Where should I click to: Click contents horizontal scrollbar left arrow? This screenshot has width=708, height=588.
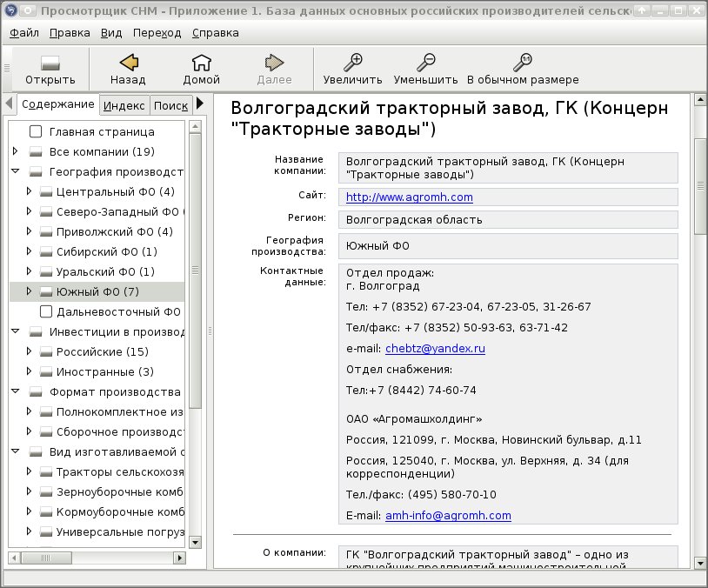tap(14, 558)
